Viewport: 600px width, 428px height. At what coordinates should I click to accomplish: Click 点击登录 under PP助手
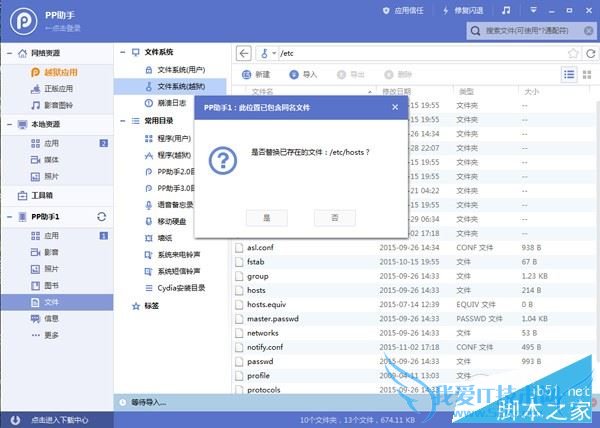coord(63,28)
